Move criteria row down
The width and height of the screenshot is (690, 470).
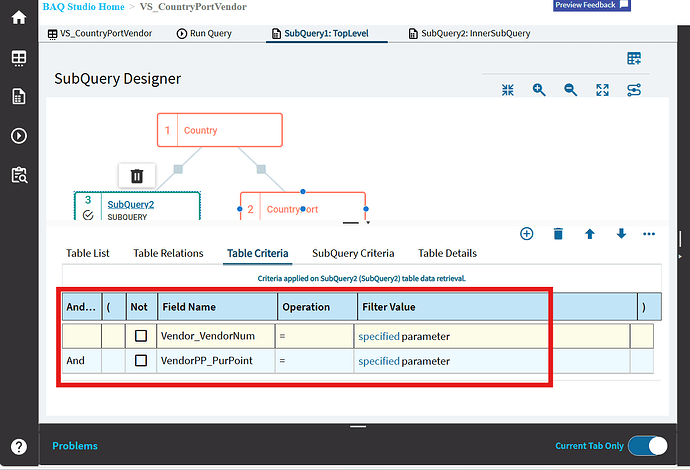coord(621,234)
